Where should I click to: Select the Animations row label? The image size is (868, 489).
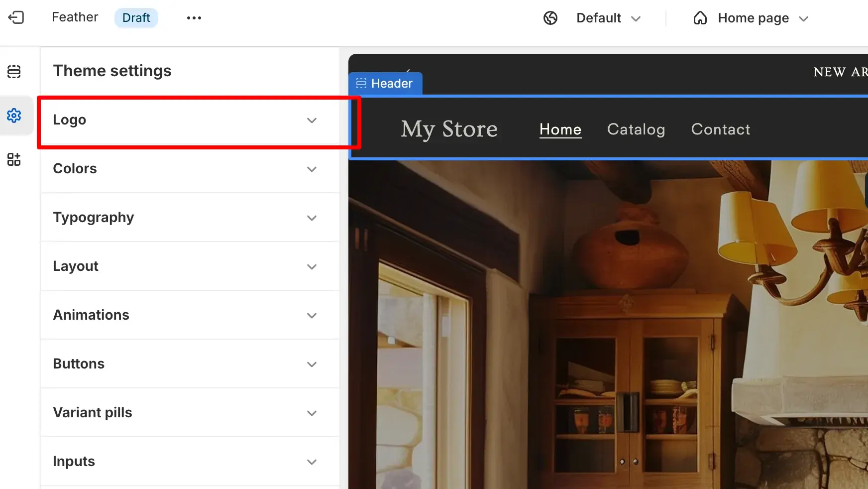pyautogui.click(x=91, y=315)
